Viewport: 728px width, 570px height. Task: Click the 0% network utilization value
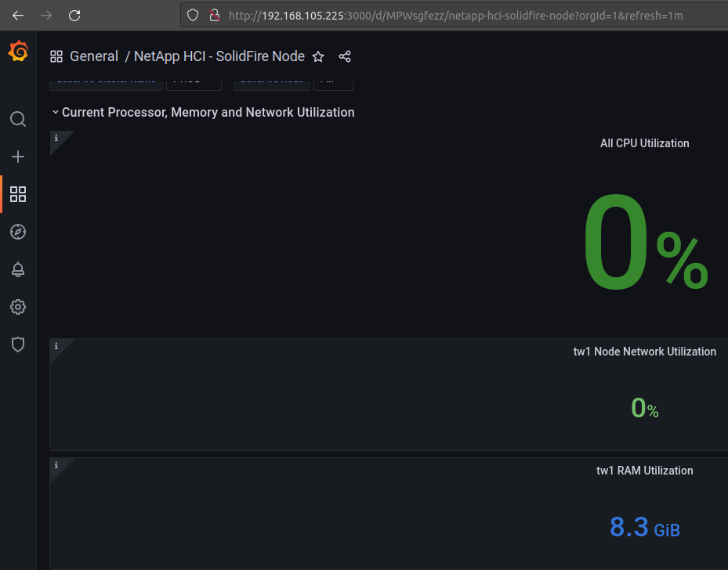coord(645,408)
